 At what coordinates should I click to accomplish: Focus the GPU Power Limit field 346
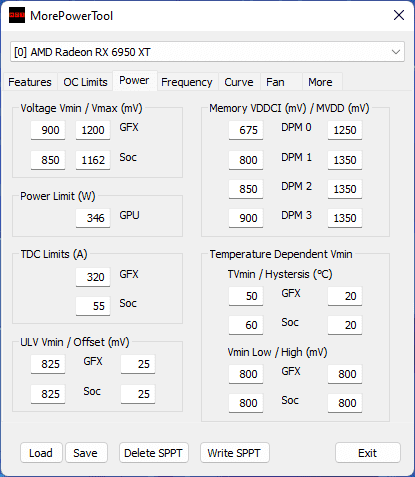click(93, 218)
